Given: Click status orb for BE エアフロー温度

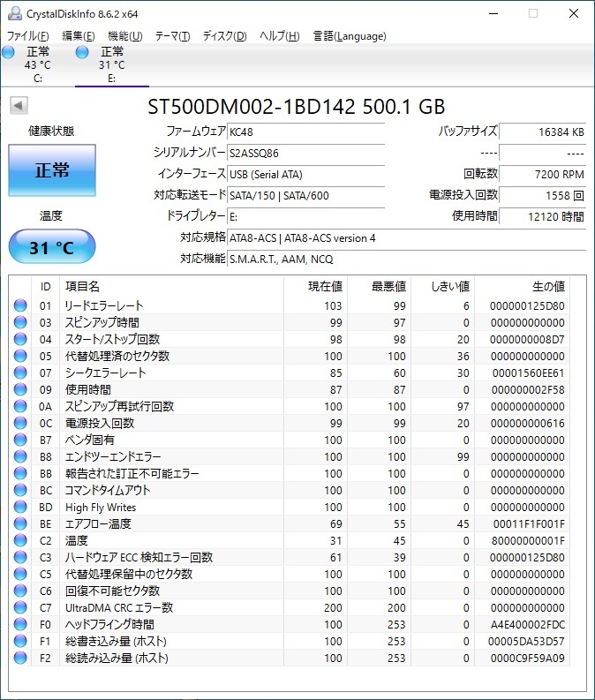Looking at the screenshot, I should pyautogui.click(x=20, y=523).
